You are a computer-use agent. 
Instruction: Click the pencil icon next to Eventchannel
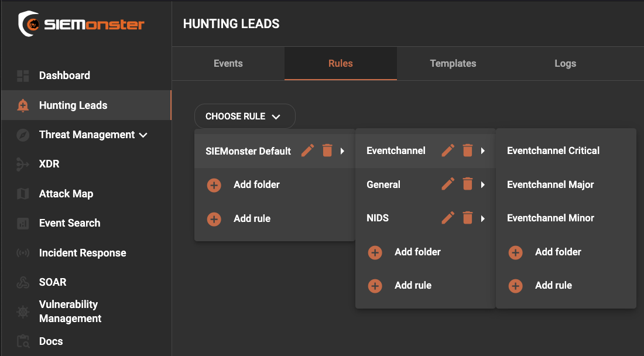click(448, 151)
